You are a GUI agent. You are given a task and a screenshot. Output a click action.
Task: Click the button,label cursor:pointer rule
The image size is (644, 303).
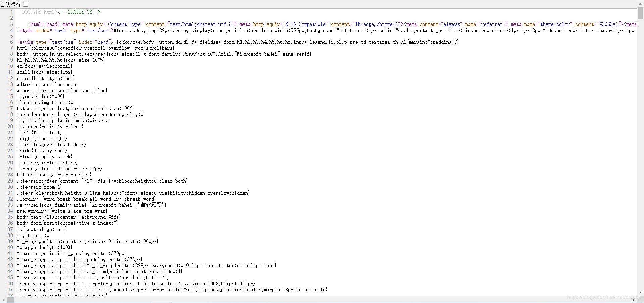[54, 175]
